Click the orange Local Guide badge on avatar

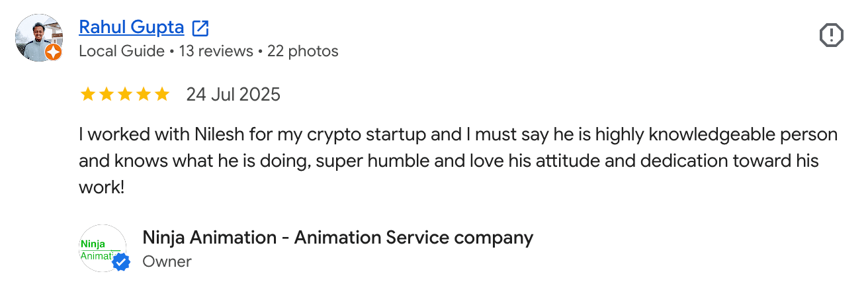54,53
